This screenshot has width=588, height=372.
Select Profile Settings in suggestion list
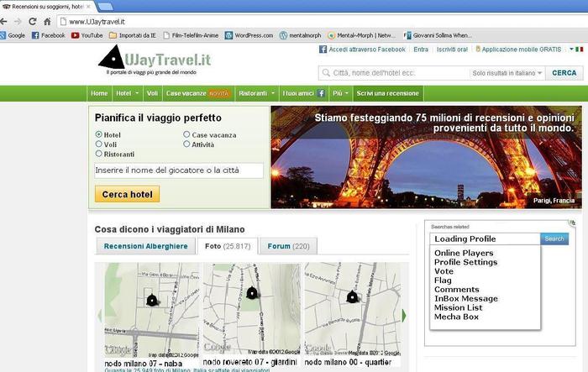(x=465, y=262)
